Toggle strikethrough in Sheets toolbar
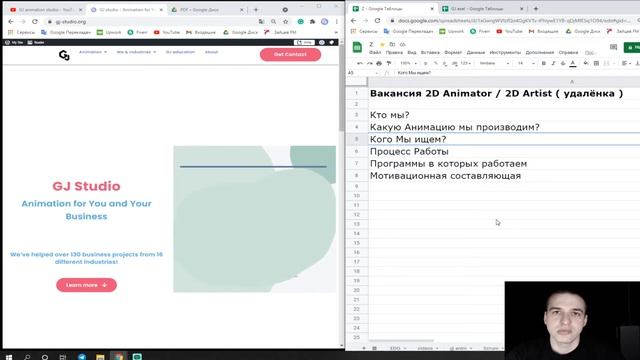 click(x=563, y=63)
